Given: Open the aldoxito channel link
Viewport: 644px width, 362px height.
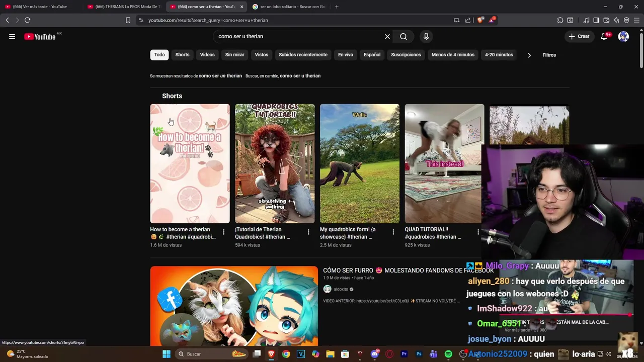Looking at the screenshot, I should (341, 289).
